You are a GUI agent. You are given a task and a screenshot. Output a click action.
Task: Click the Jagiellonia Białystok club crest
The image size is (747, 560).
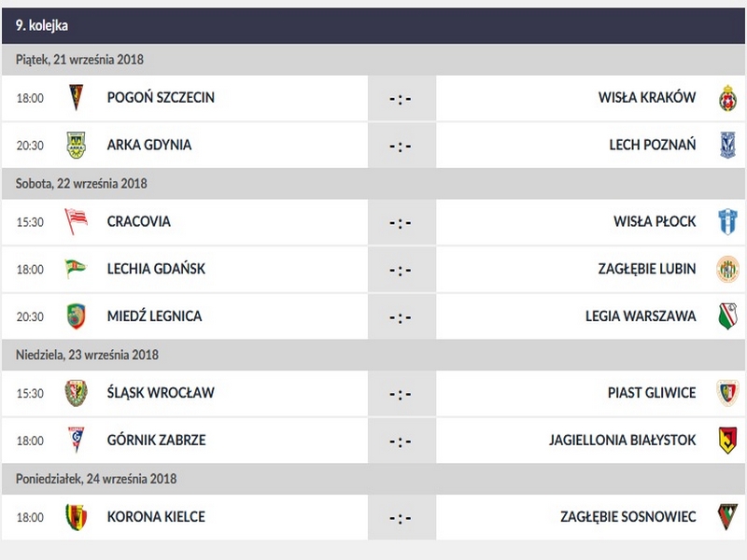click(x=727, y=441)
